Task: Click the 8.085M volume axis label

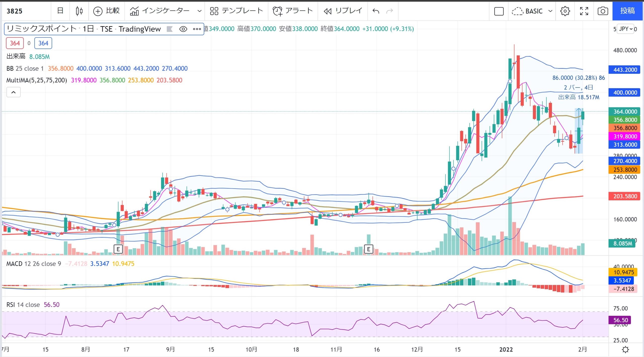Action: [x=622, y=243]
